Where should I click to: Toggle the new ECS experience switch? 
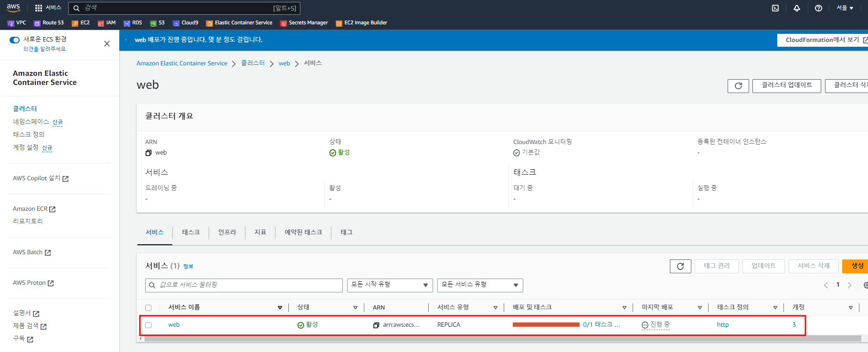point(15,40)
